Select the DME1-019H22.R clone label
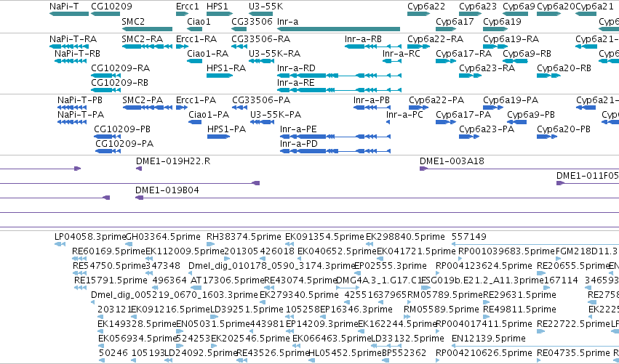This screenshot has height=364, width=619. click(x=173, y=161)
